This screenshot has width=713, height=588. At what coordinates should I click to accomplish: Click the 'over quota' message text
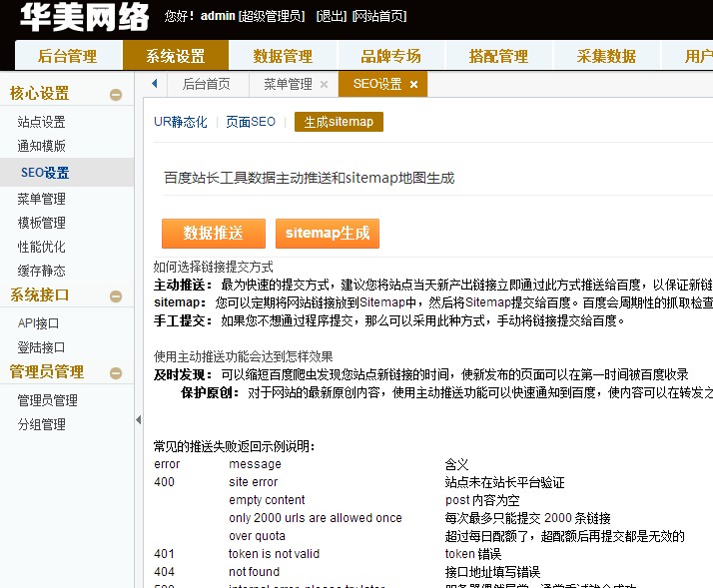[257, 536]
